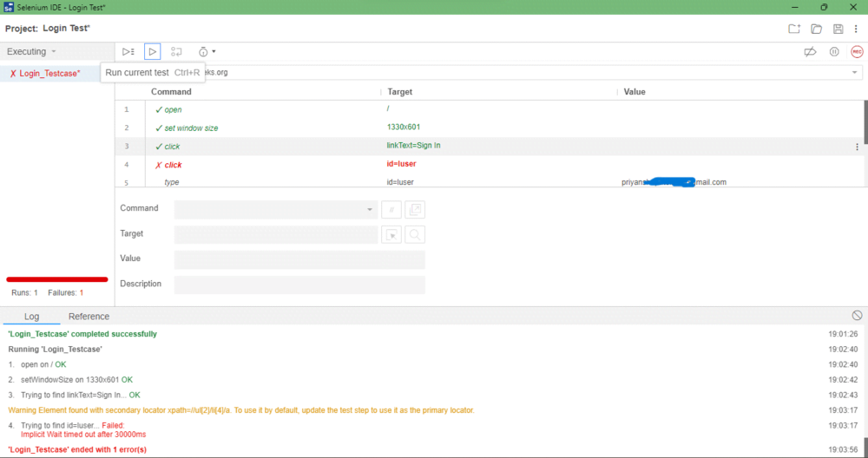Save project icon

(x=838, y=29)
